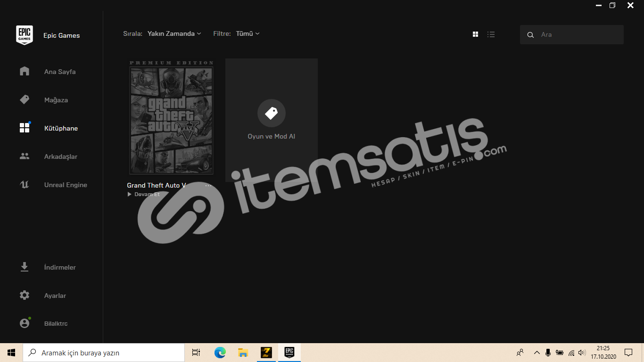Open the Wi-Fi network tray icon

[571, 353]
